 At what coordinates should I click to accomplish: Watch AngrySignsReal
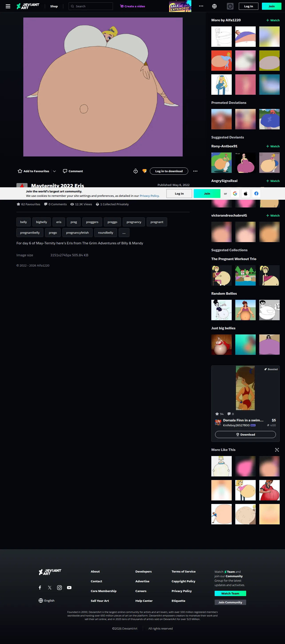(273, 181)
